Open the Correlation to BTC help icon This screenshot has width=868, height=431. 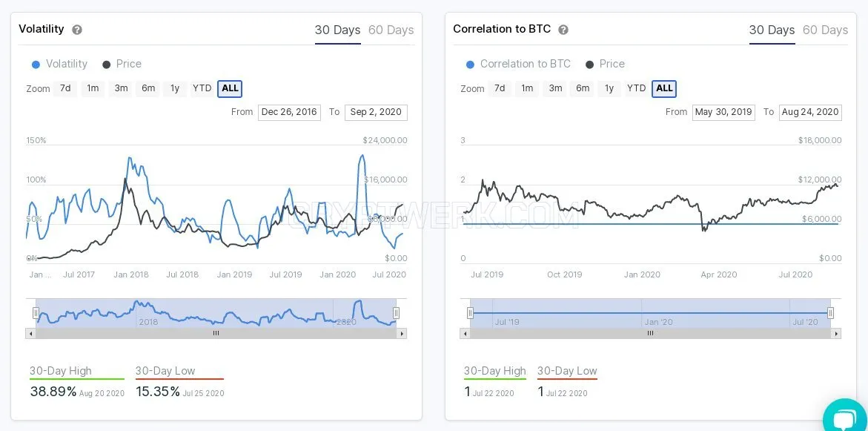tap(563, 30)
